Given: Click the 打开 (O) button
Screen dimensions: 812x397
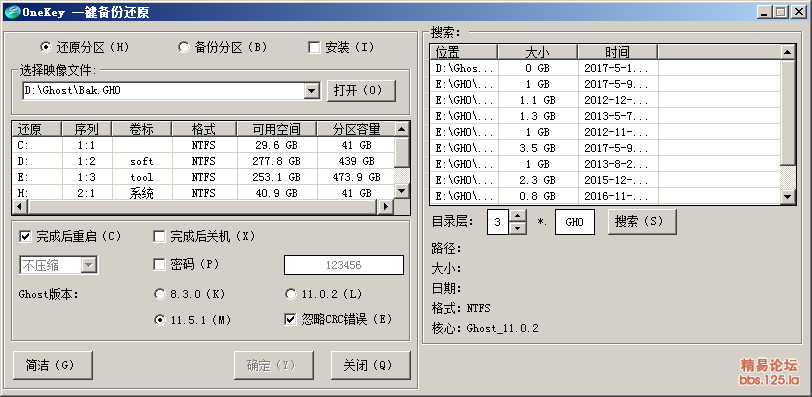Looking at the screenshot, I should point(361,91).
